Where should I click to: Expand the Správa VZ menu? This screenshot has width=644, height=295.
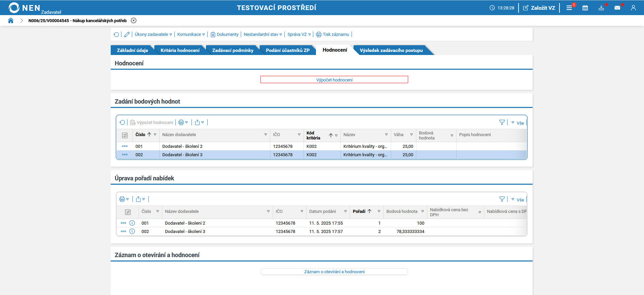(x=299, y=35)
